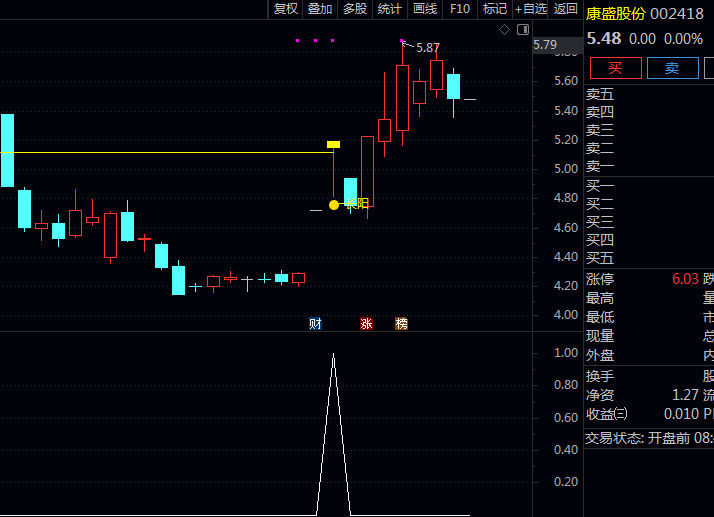Image resolution: width=714 pixels, height=517 pixels.
Task: Click the stock code 002418
Action: tap(676, 14)
